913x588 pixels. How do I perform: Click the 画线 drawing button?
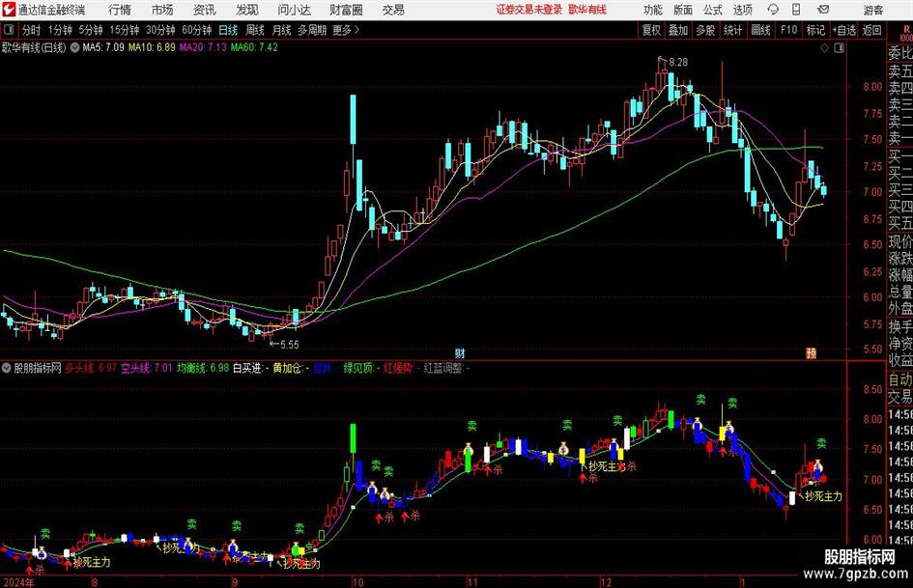click(x=760, y=30)
